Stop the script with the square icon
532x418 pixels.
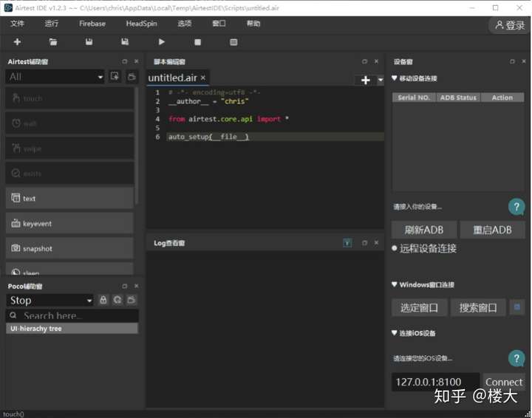click(197, 42)
